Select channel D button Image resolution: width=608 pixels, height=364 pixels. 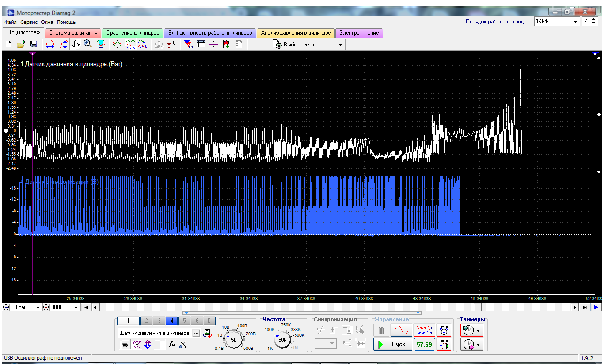[x=210, y=321]
